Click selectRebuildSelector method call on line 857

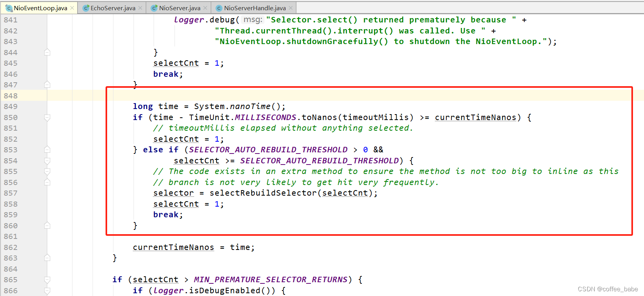264,193
